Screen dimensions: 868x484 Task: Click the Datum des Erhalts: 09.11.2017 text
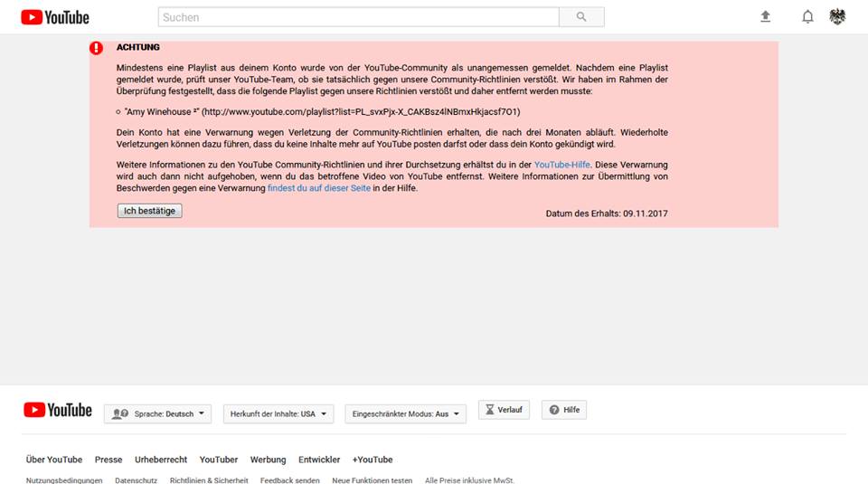(607, 214)
